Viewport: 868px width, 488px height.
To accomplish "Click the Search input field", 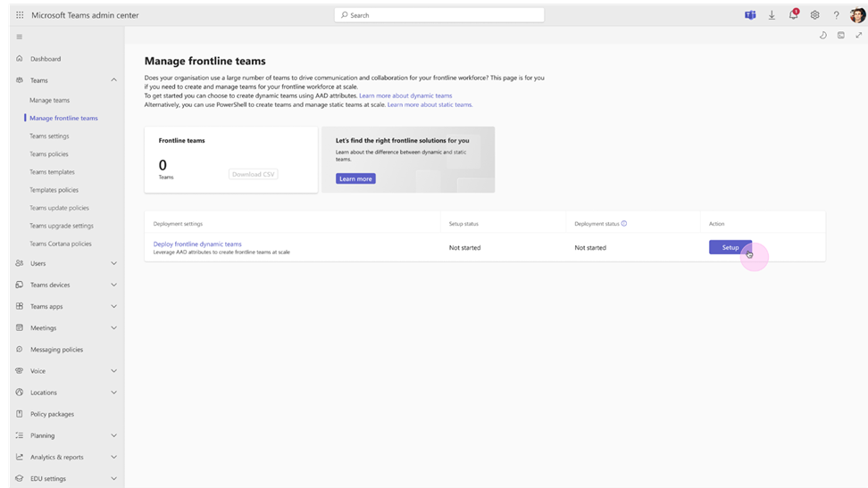I will point(439,15).
